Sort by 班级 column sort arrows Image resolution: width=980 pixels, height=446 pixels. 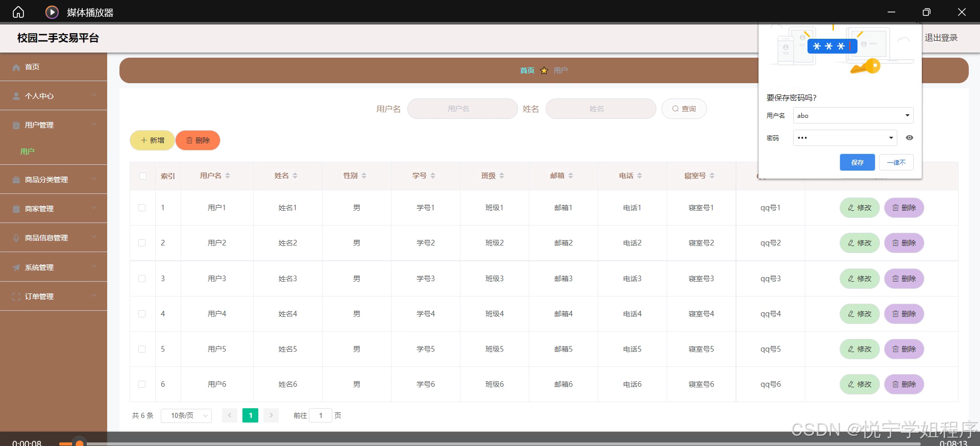click(x=502, y=176)
